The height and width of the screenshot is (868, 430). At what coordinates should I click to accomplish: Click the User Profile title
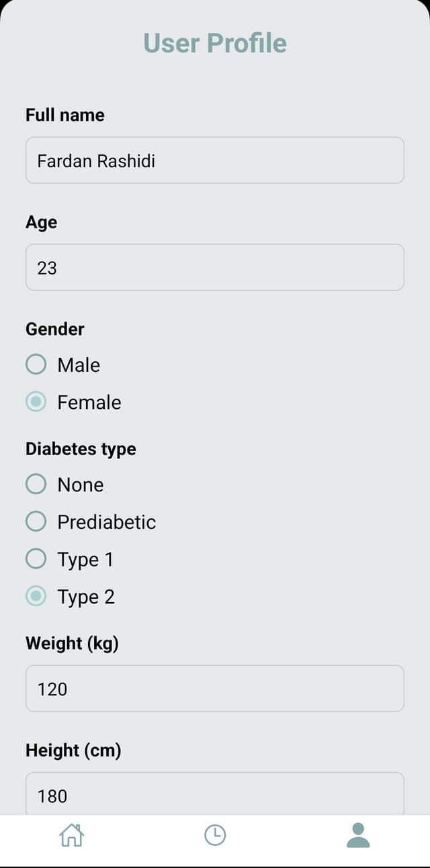[x=215, y=43]
